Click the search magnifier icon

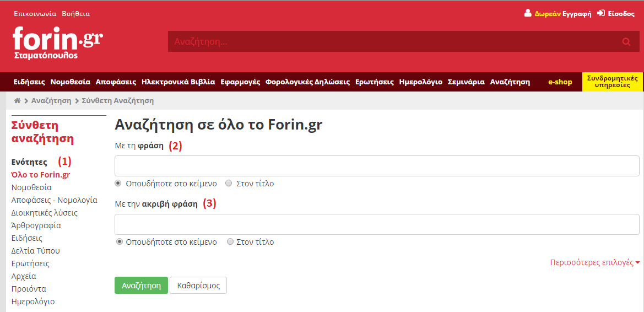tap(626, 41)
